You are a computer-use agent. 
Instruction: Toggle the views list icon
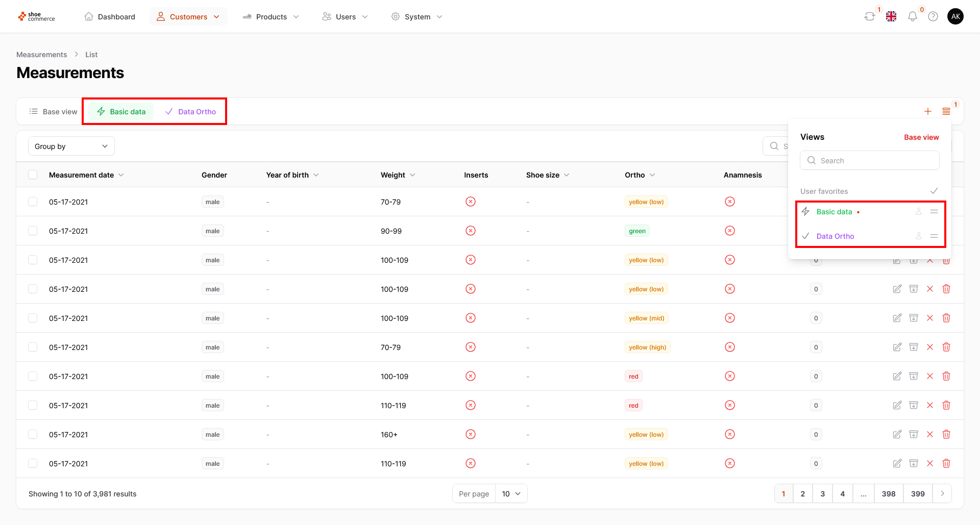[x=946, y=111]
